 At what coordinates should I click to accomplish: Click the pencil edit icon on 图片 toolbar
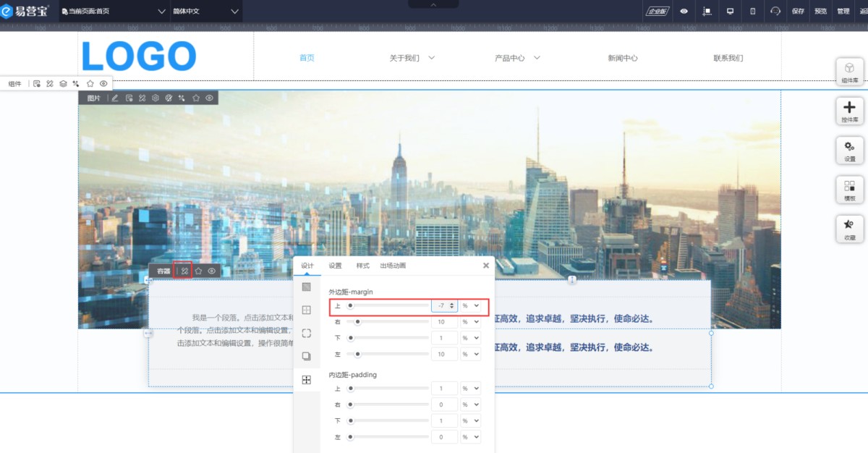[114, 98]
